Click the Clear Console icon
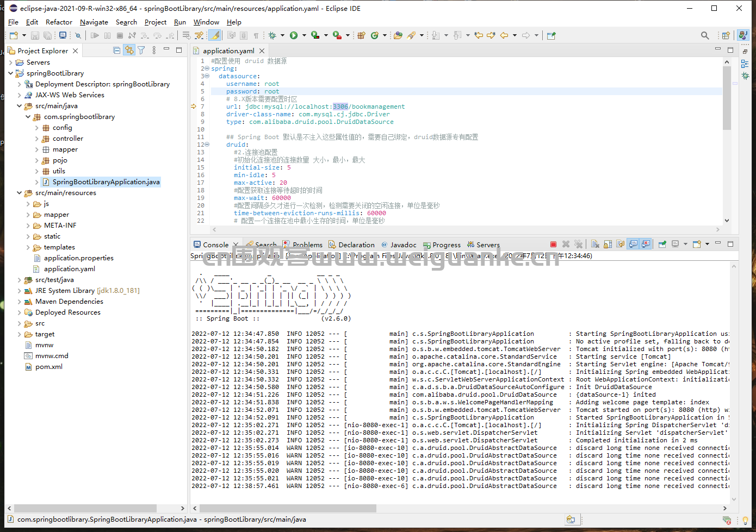Viewport: 756px width, 532px height. (x=595, y=244)
